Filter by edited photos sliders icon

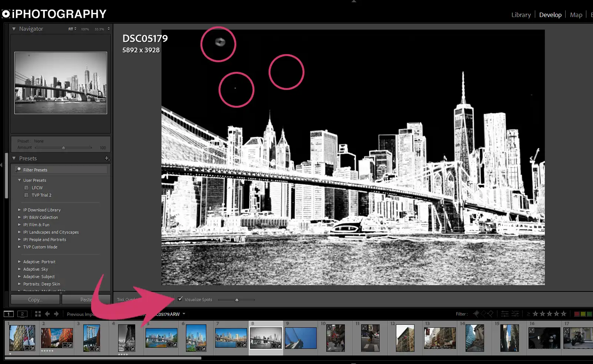tap(504, 314)
